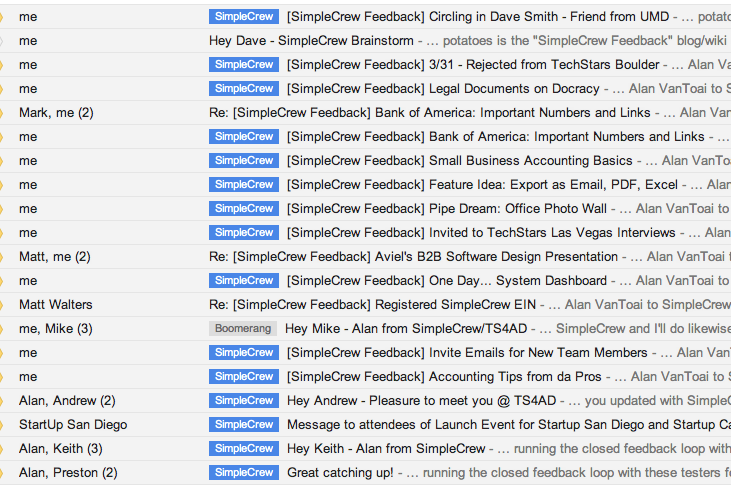Click the Boomerang label on Hey Mike email
Screen dimensions: 731x497
click(243, 328)
